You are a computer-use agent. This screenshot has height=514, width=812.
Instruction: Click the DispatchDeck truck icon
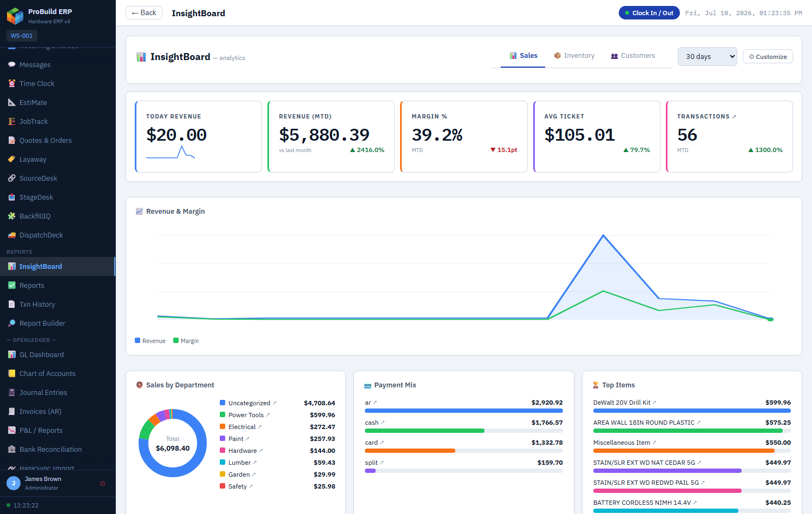pos(11,235)
